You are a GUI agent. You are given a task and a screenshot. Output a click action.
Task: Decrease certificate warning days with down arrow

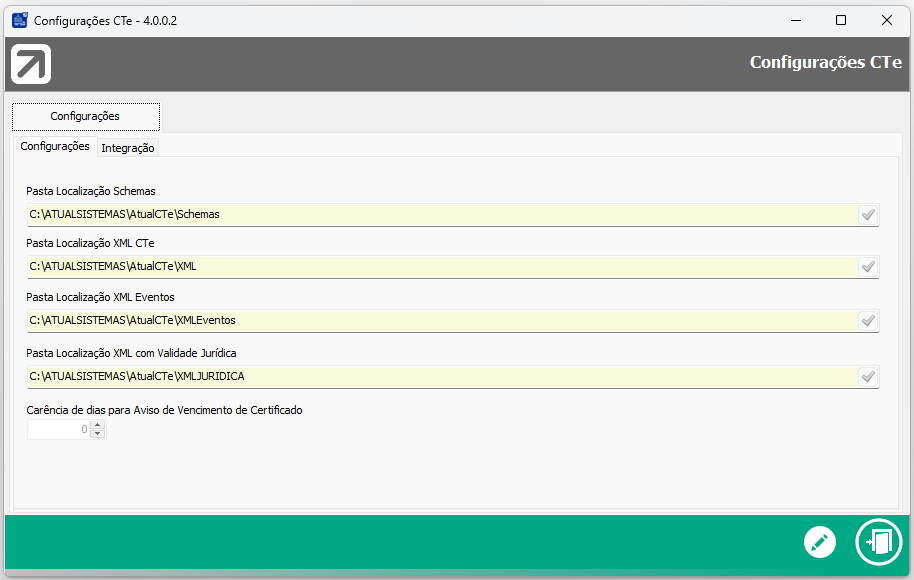pyautogui.click(x=97, y=434)
